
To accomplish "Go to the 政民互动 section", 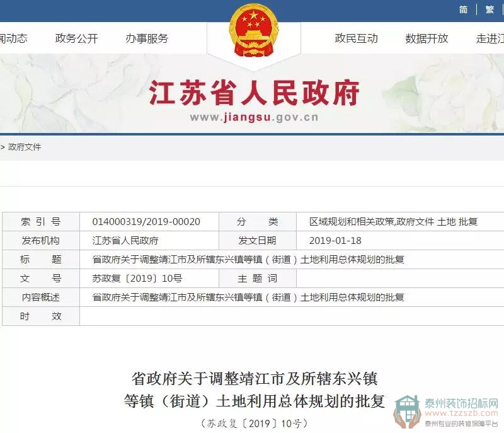I will point(356,38).
